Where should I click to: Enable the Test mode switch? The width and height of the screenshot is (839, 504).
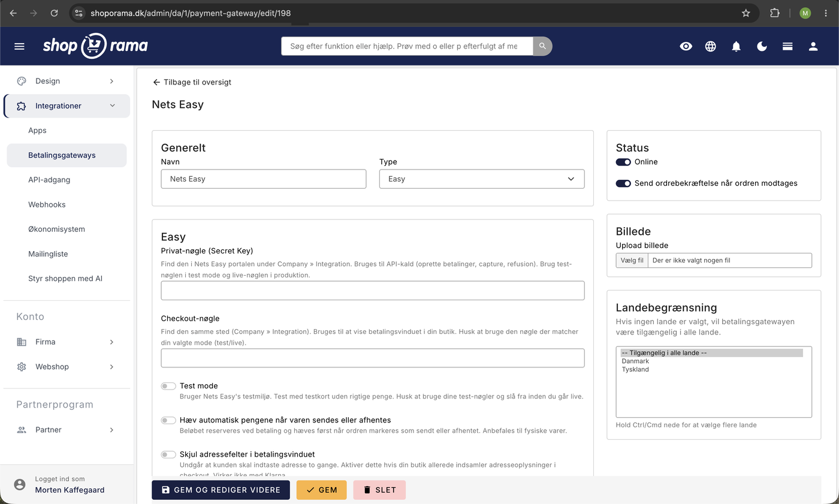coord(168,386)
